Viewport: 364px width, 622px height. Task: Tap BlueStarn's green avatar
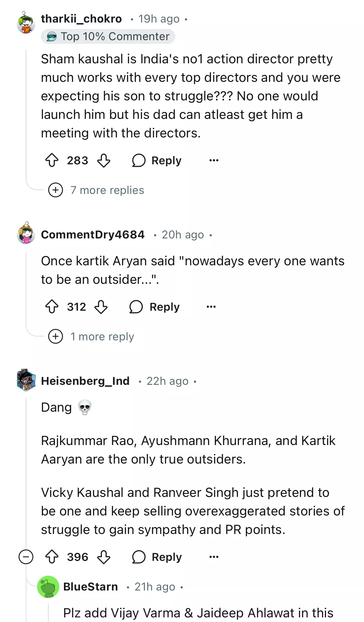tap(48, 587)
